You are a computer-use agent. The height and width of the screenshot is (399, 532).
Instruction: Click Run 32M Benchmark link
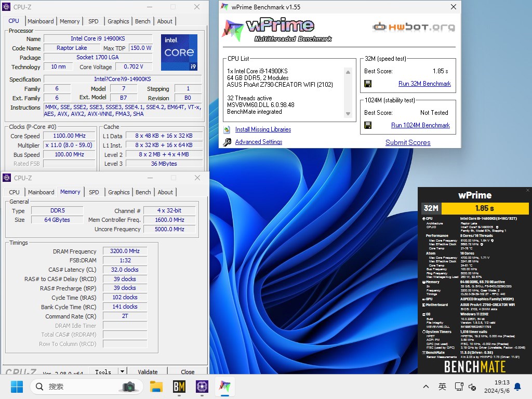pos(424,84)
